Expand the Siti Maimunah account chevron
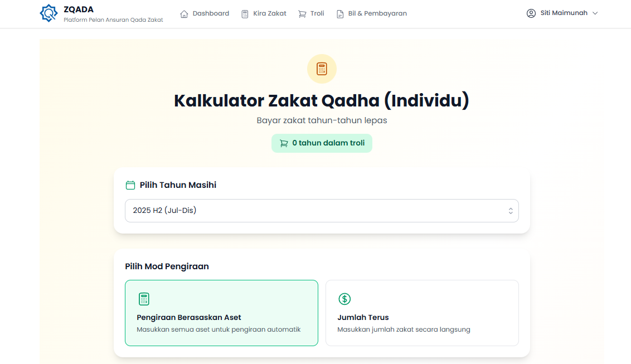Viewport: 631px width, 364px height. 595,13
